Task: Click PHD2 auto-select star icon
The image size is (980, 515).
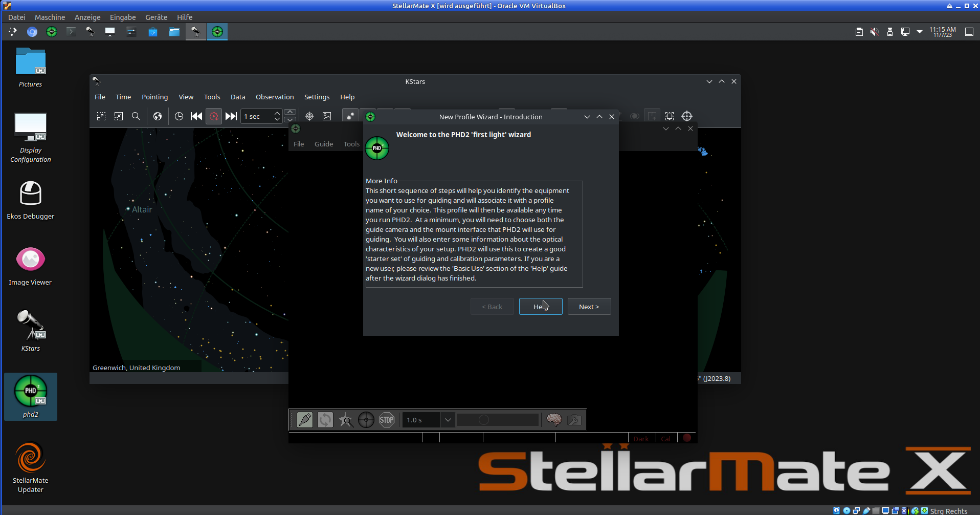Action: pos(346,420)
